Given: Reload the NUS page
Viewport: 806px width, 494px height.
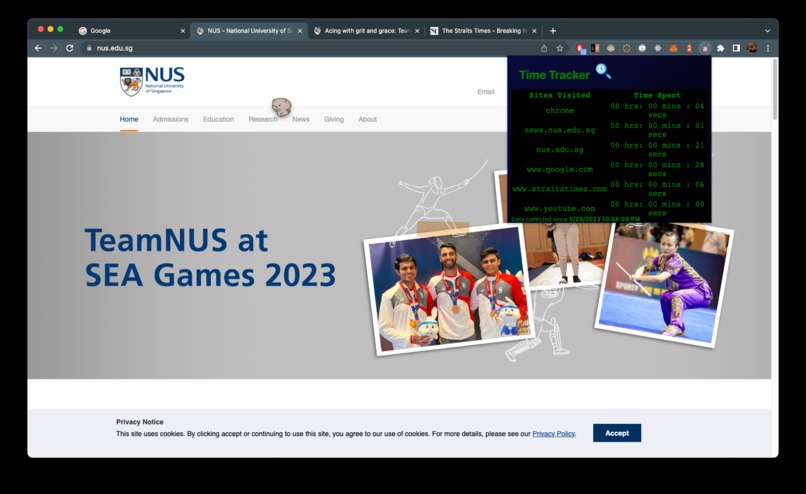Looking at the screenshot, I should click(x=69, y=48).
